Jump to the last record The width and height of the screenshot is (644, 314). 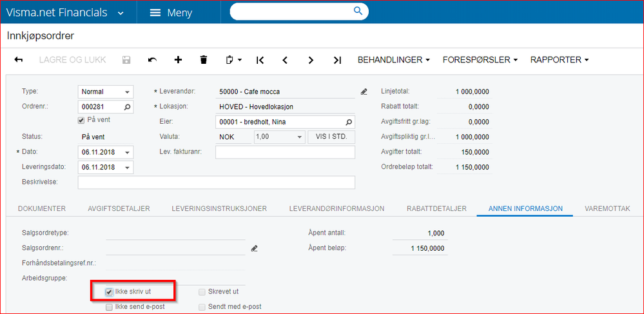click(337, 60)
